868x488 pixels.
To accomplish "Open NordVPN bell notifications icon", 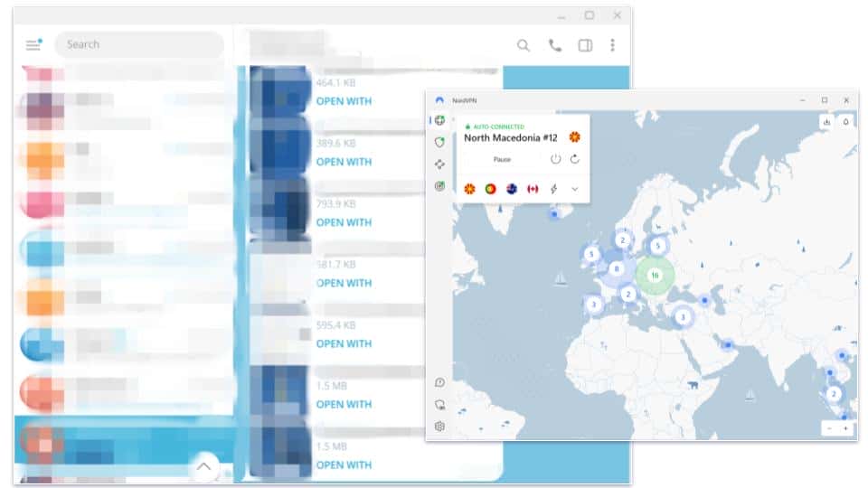I will 845,121.
